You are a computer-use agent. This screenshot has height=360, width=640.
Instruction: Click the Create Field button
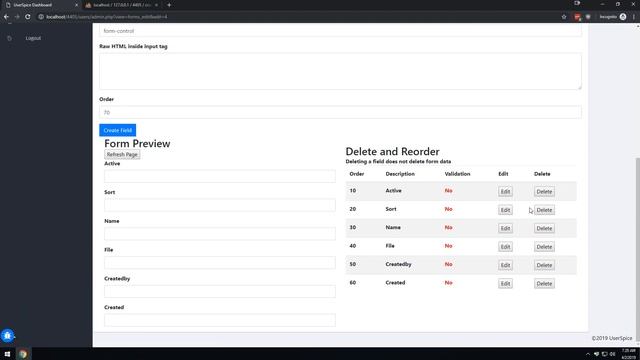pos(118,130)
